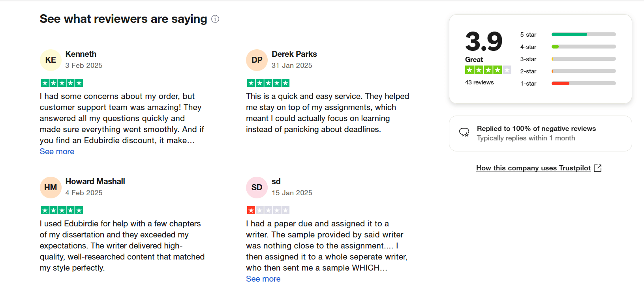
Task: Click the speech bubble reply icon
Action: 464,132
